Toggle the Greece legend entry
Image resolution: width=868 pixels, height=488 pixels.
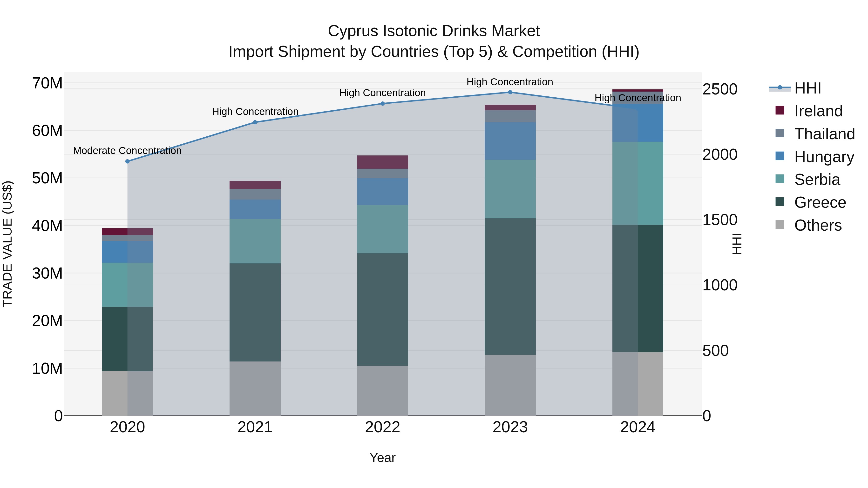[810, 202]
